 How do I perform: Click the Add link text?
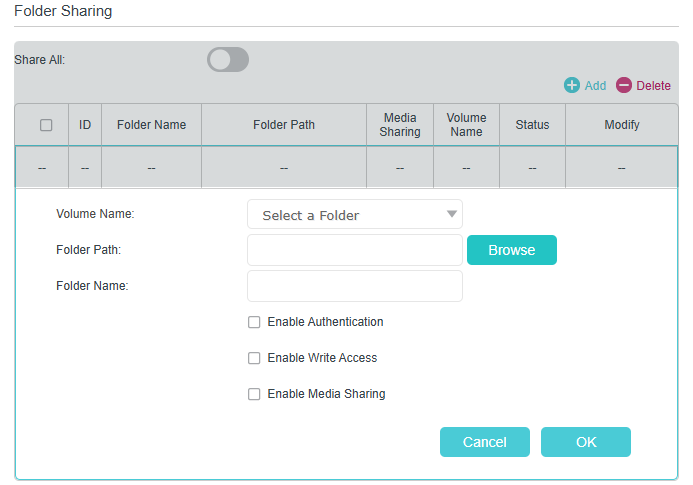(595, 86)
